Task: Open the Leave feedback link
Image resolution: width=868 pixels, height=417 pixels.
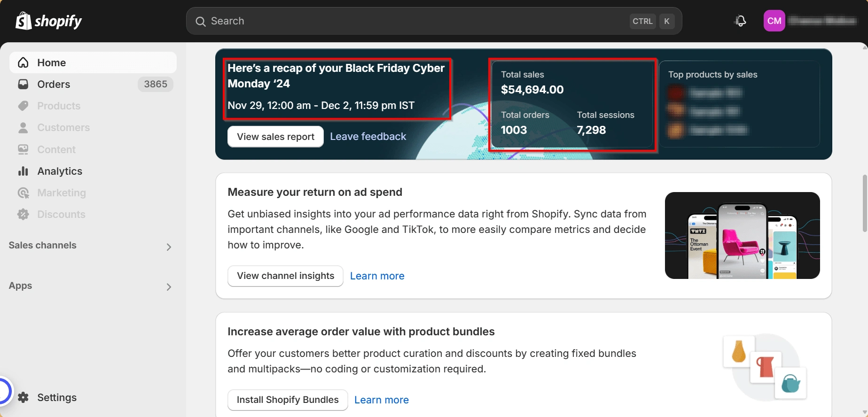Action: (368, 137)
